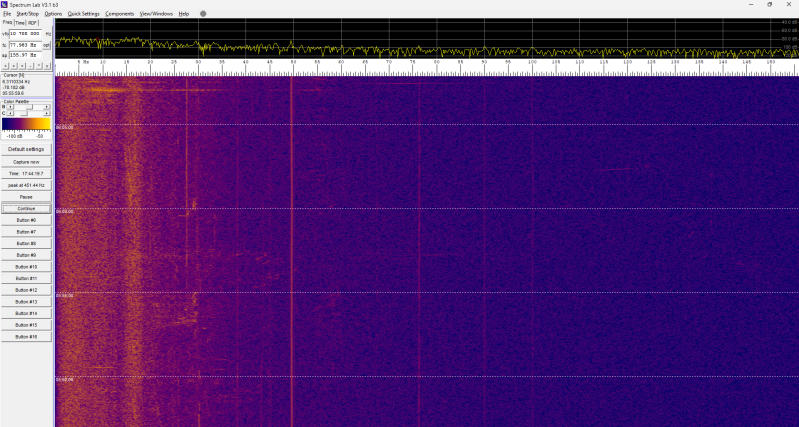
Task: Open the View/Windows menu
Action: pos(156,14)
